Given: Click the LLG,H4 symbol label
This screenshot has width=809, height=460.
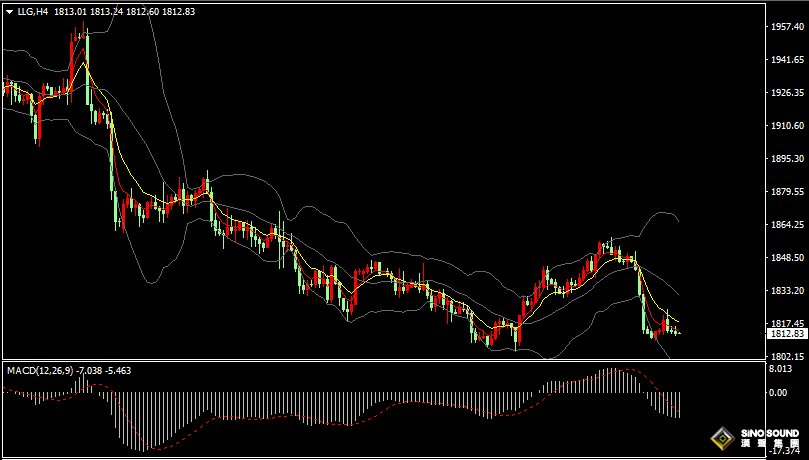Looking at the screenshot, I should tap(32, 11).
